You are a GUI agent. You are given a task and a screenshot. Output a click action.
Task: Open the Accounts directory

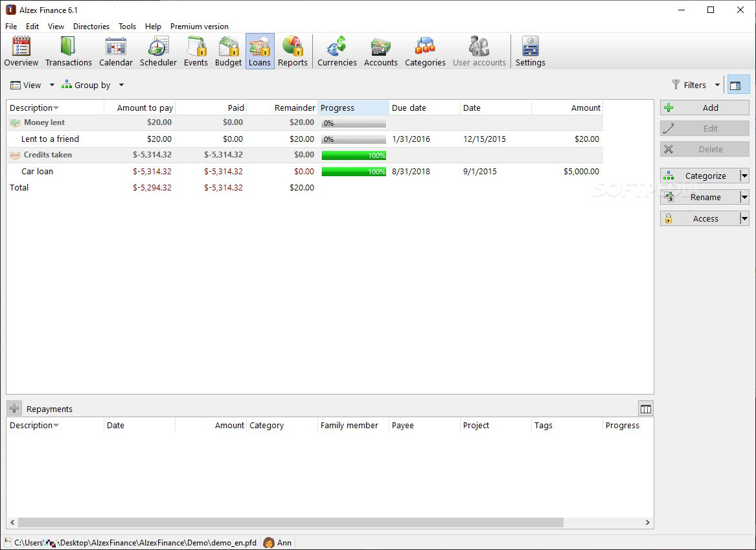(381, 51)
